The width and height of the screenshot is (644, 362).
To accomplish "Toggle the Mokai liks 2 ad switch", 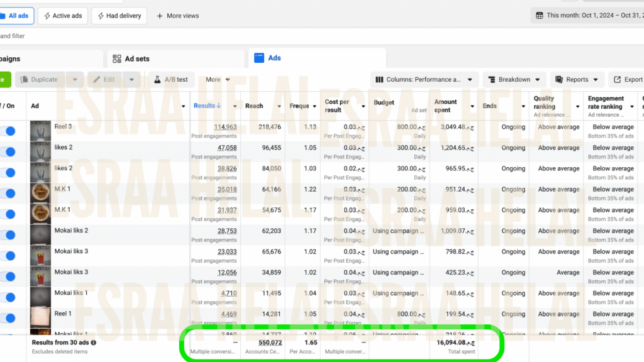I will coord(8,234).
